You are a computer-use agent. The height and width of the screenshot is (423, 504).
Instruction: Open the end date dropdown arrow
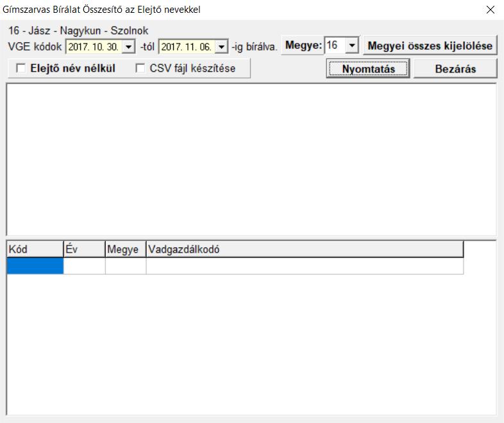pyautogui.click(x=221, y=47)
